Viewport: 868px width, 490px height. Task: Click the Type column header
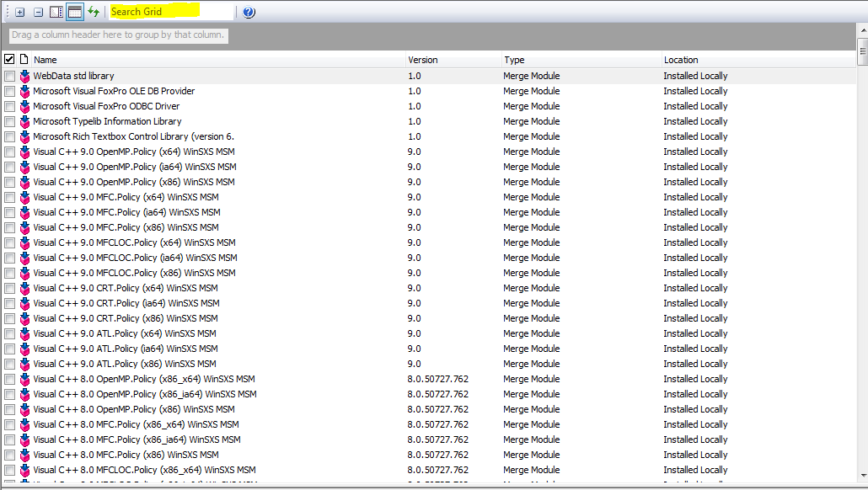580,60
